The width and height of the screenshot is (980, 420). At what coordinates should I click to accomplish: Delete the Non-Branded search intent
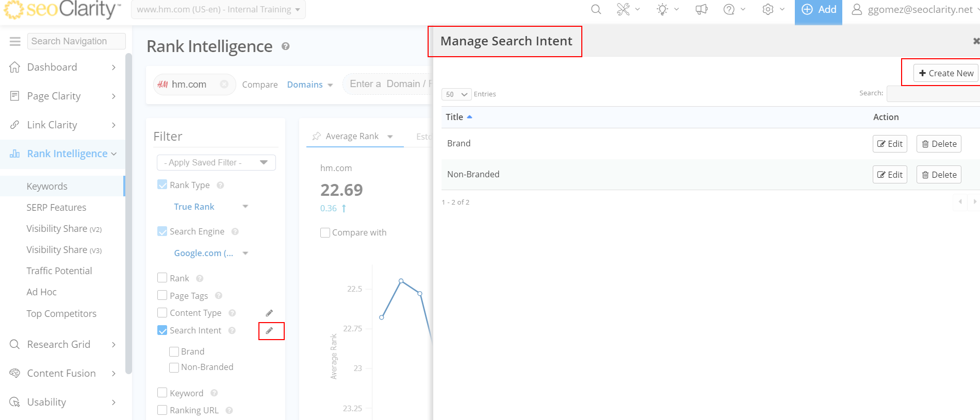pos(939,175)
